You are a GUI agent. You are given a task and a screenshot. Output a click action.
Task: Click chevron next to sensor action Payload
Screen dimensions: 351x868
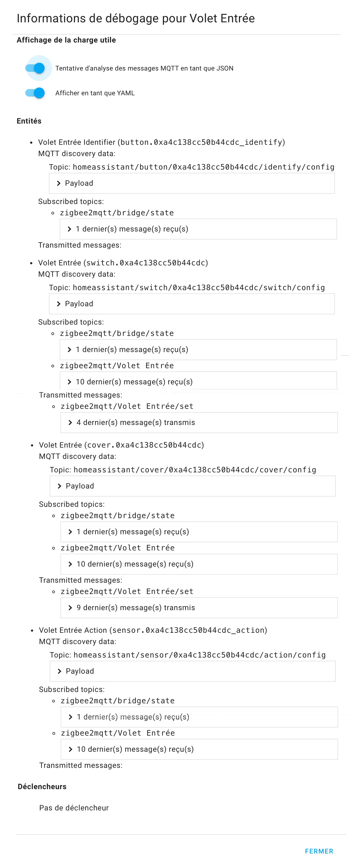(60, 671)
